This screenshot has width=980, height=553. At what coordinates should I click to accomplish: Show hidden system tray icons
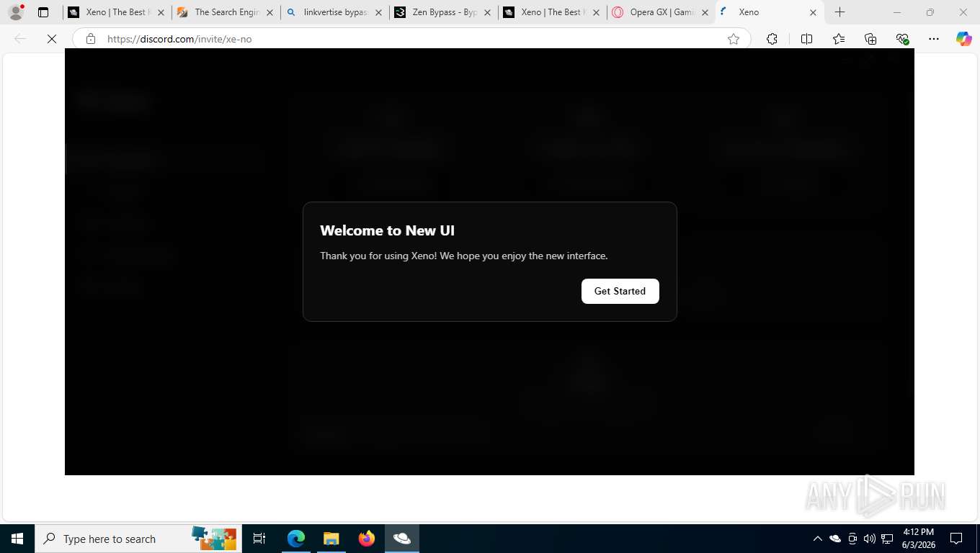(817, 539)
